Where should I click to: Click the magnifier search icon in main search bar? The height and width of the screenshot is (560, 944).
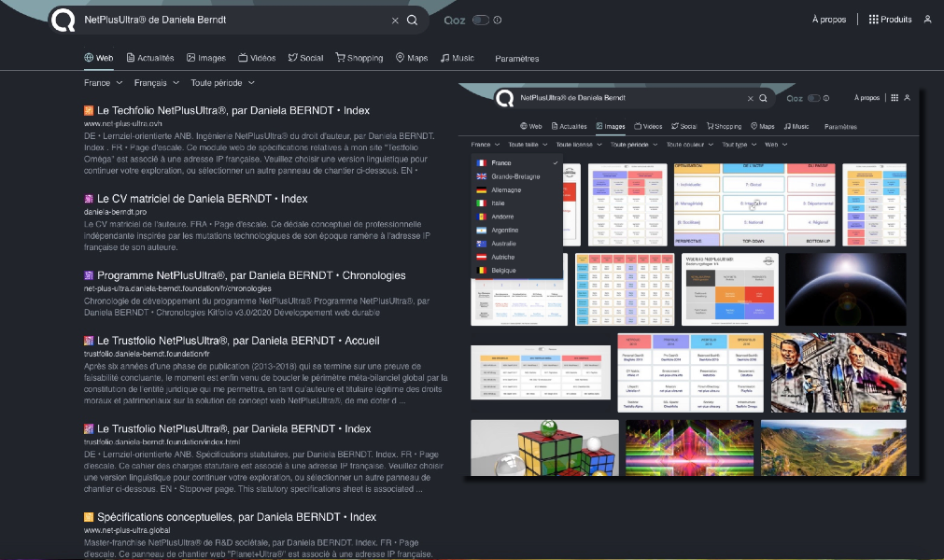[x=413, y=20]
